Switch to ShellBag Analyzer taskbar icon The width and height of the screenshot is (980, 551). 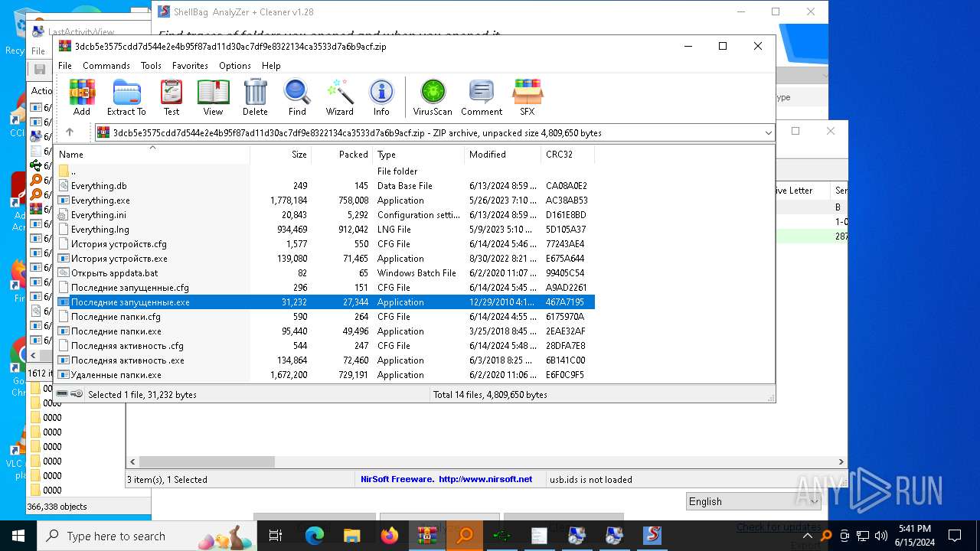[x=652, y=536]
